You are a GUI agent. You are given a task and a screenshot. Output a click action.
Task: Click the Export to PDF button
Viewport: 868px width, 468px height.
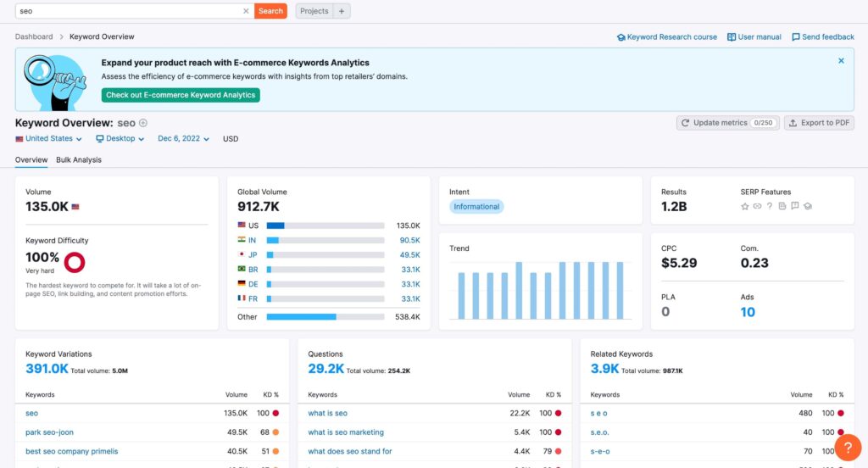point(819,123)
